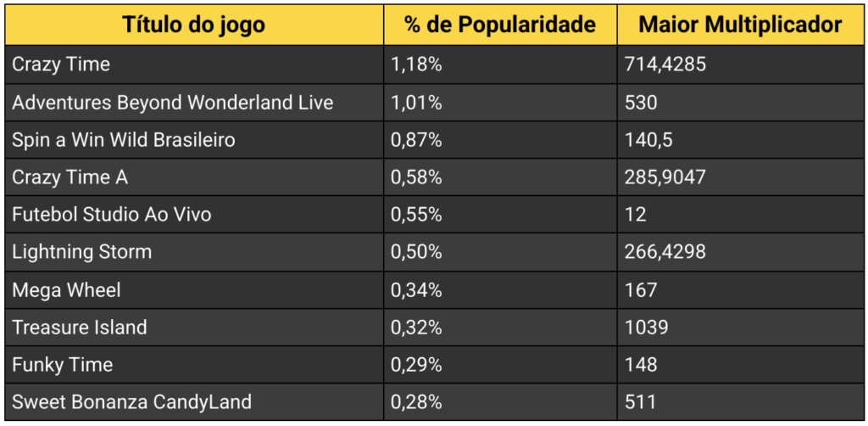The height and width of the screenshot is (426, 868).
Task: Click Futebol Studio Ao Vivo cell
Action: pyautogui.click(x=112, y=215)
